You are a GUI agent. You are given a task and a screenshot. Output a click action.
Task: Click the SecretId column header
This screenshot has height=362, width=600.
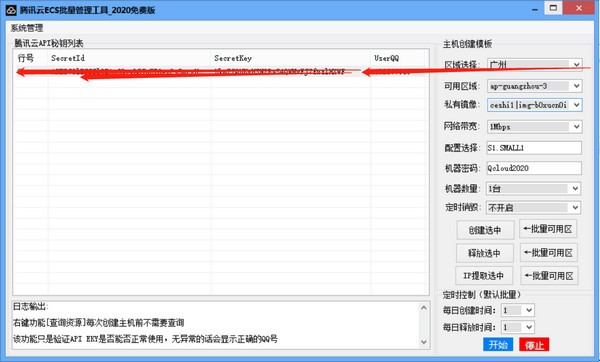(x=130, y=58)
